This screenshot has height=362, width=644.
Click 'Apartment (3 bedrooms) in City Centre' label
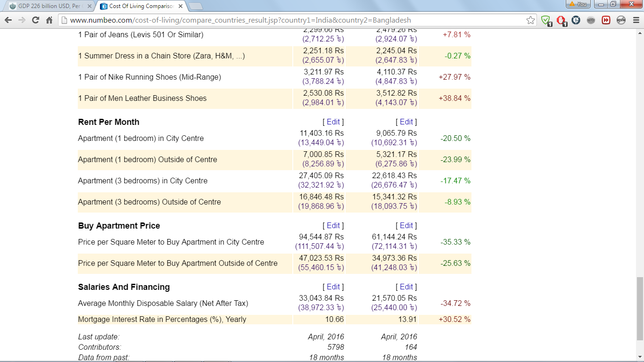tap(143, 181)
